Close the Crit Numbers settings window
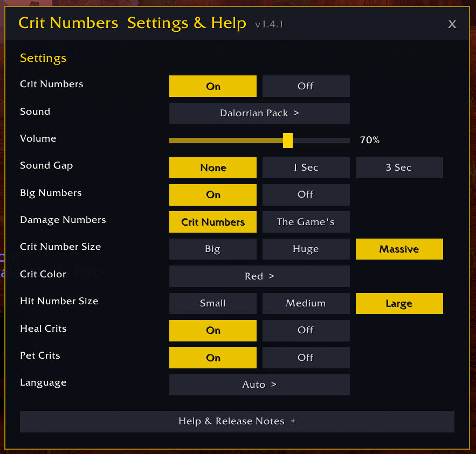The height and width of the screenshot is (454, 476). (452, 24)
